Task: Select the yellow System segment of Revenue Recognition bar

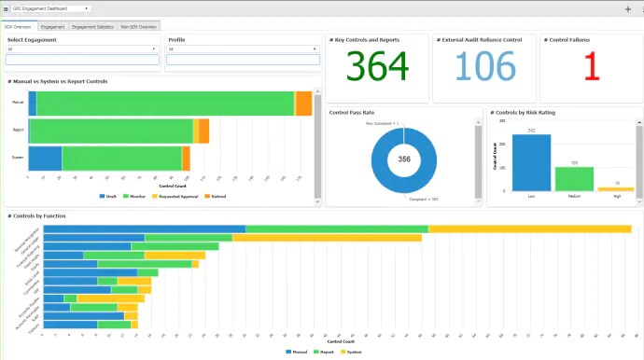Action: [530, 229]
